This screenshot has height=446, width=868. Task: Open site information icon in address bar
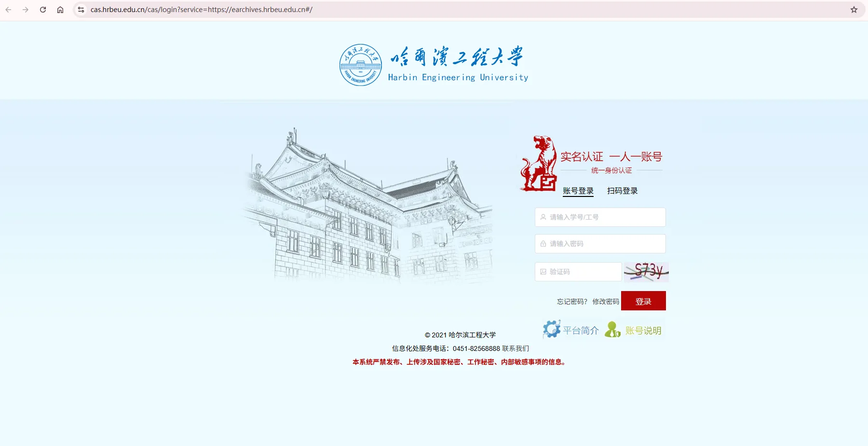click(81, 10)
